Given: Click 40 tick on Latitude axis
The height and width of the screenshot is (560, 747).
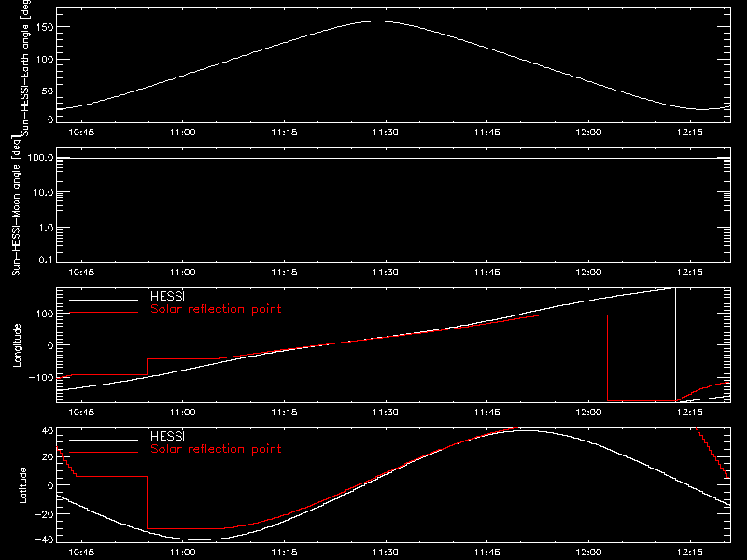Looking at the screenshot, I should (48, 431).
